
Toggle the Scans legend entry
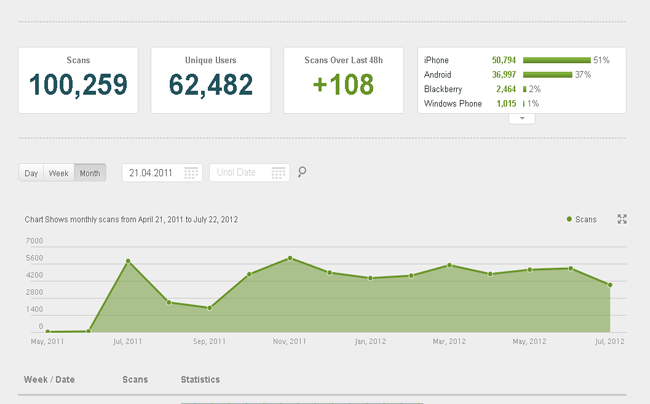582,220
